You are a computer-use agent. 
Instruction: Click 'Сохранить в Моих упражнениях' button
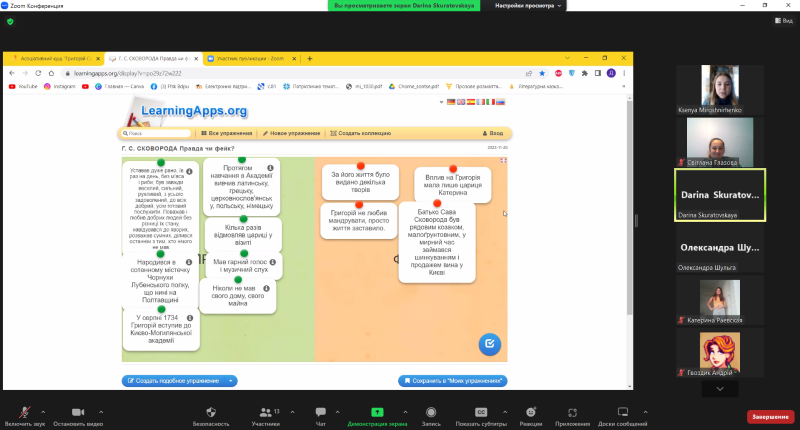(x=453, y=381)
